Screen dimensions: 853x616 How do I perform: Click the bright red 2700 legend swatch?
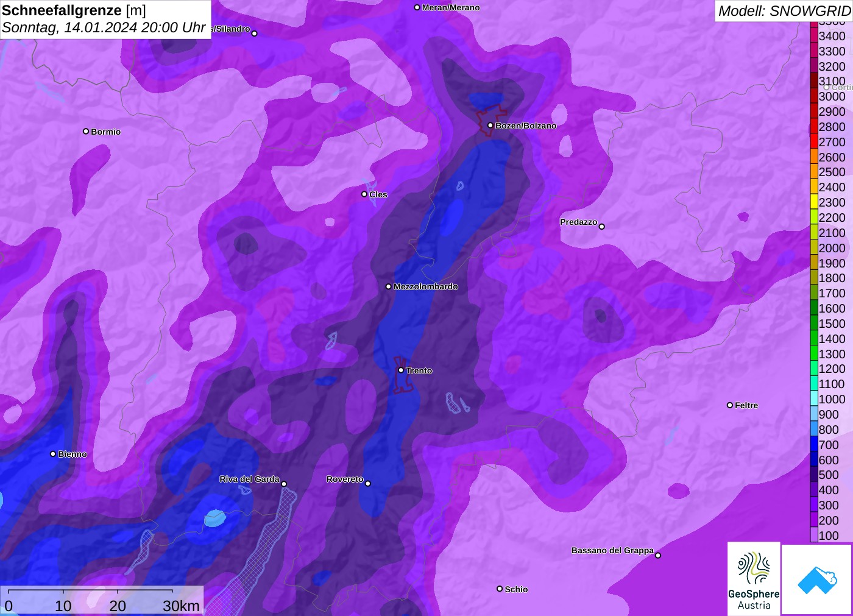tap(814, 141)
